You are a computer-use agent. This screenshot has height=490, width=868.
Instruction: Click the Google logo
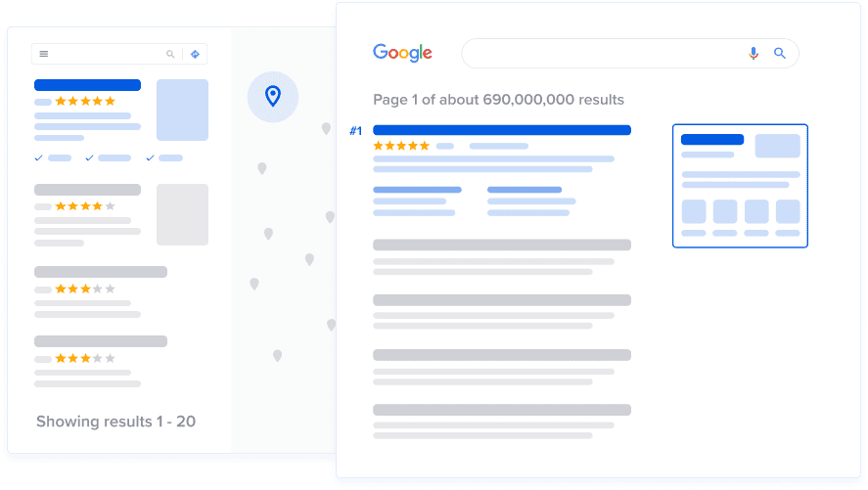402,53
